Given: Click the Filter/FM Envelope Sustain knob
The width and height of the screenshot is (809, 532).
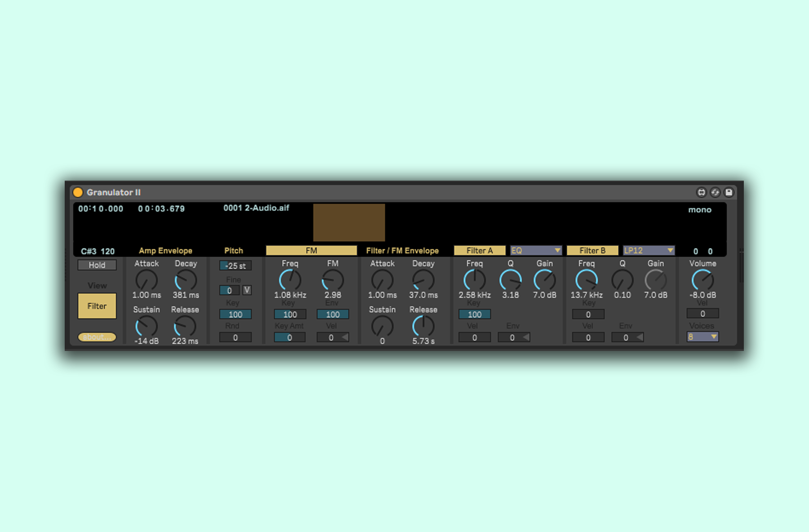Looking at the screenshot, I should tap(382, 326).
